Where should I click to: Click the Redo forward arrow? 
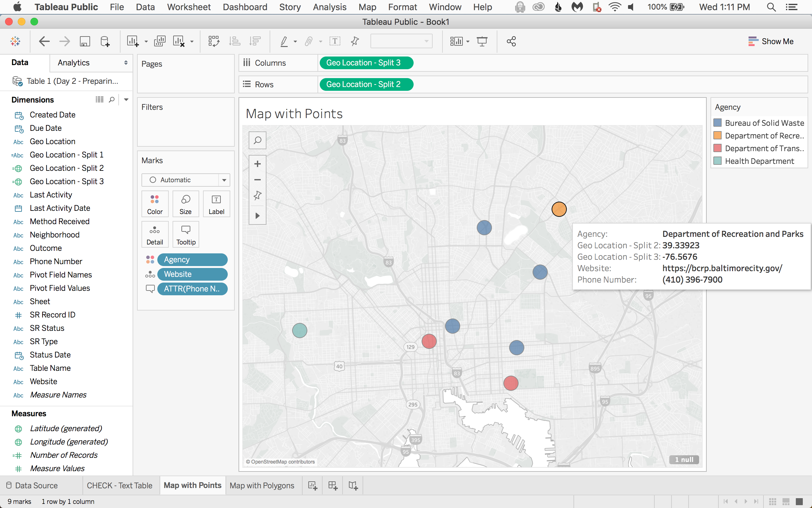pyautogui.click(x=64, y=41)
